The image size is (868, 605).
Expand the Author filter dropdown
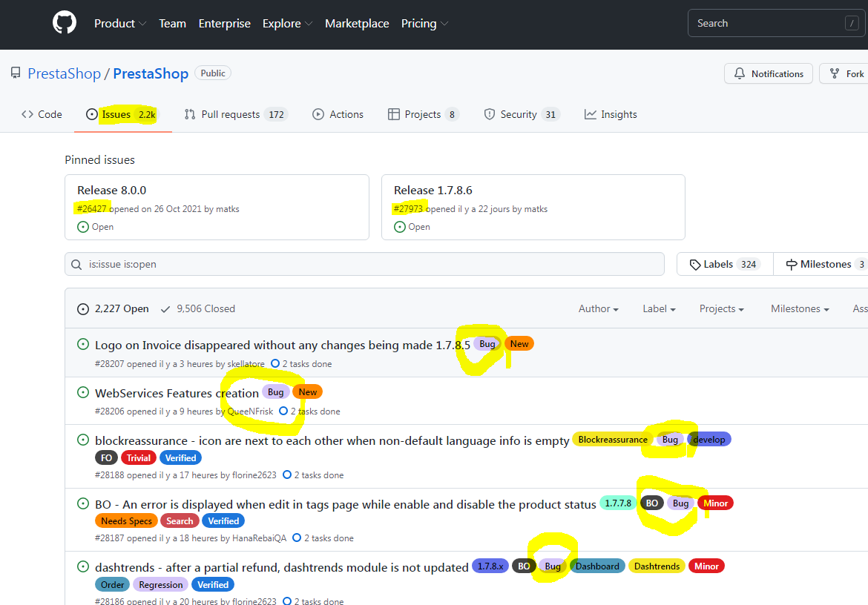click(599, 308)
